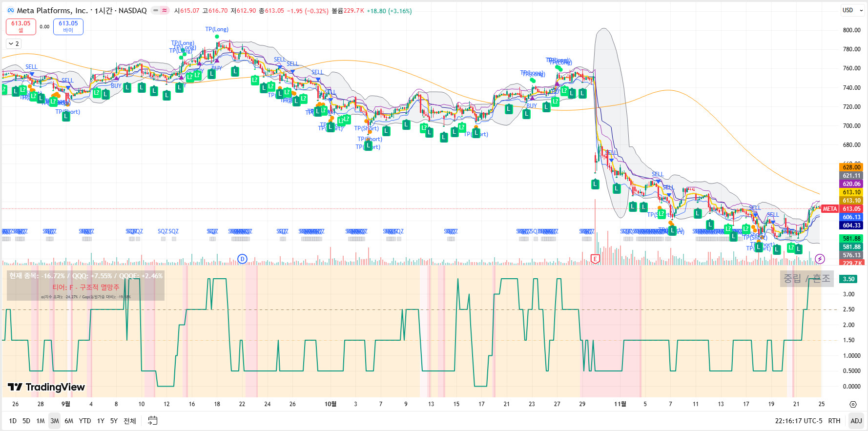Viewport: 868px width, 431px height.
Task: Expand the collapsed indicators legend showing 2
Action: tap(14, 44)
